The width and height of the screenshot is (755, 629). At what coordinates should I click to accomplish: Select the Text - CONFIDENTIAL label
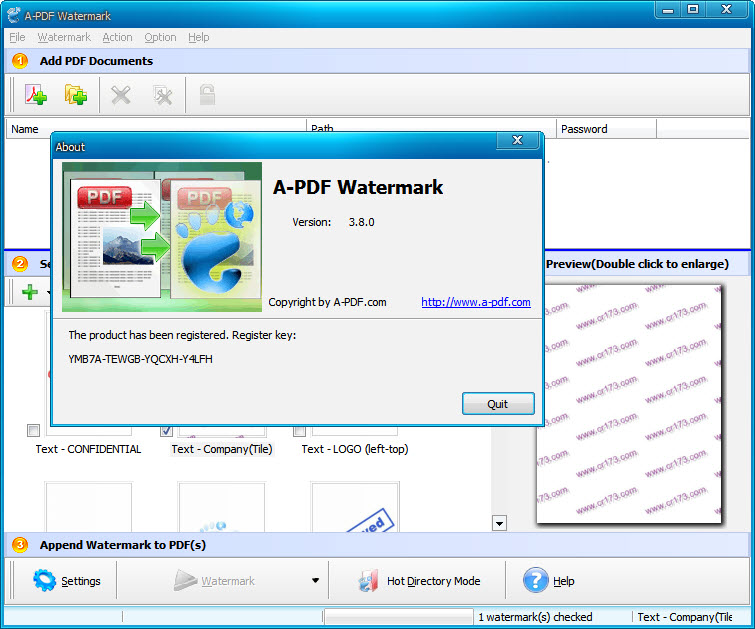(x=88, y=449)
